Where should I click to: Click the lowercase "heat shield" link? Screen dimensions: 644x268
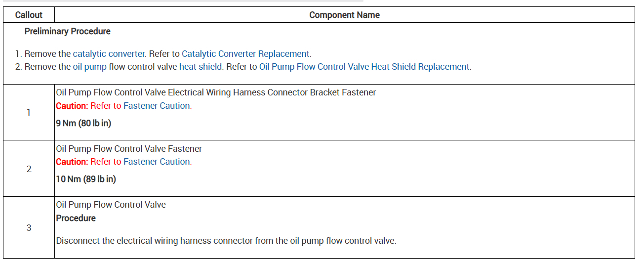pyautogui.click(x=201, y=67)
